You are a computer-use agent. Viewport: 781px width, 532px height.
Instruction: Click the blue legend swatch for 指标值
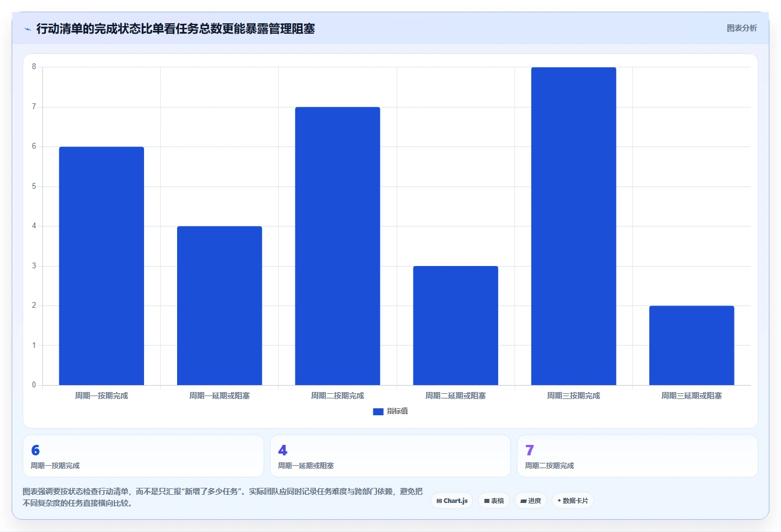(x=378, y=411)
